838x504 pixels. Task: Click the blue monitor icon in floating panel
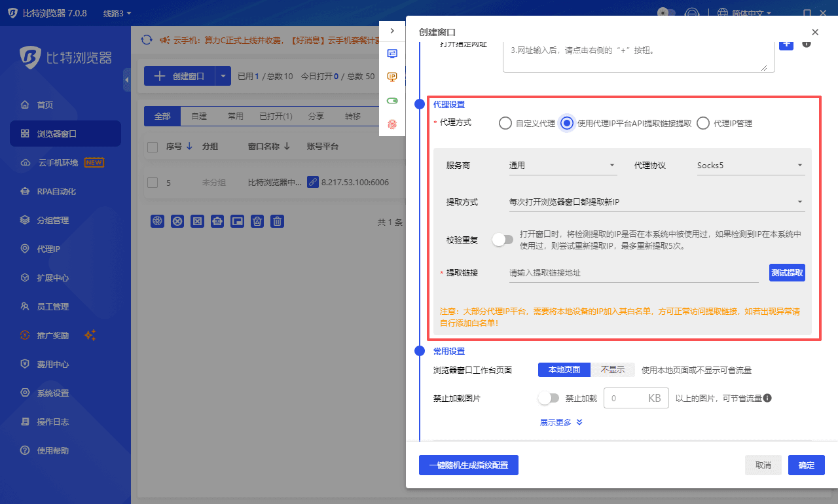coord(392,54)
